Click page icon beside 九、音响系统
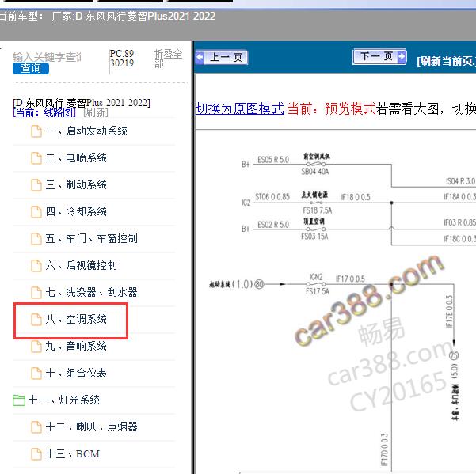 (36, 347)
